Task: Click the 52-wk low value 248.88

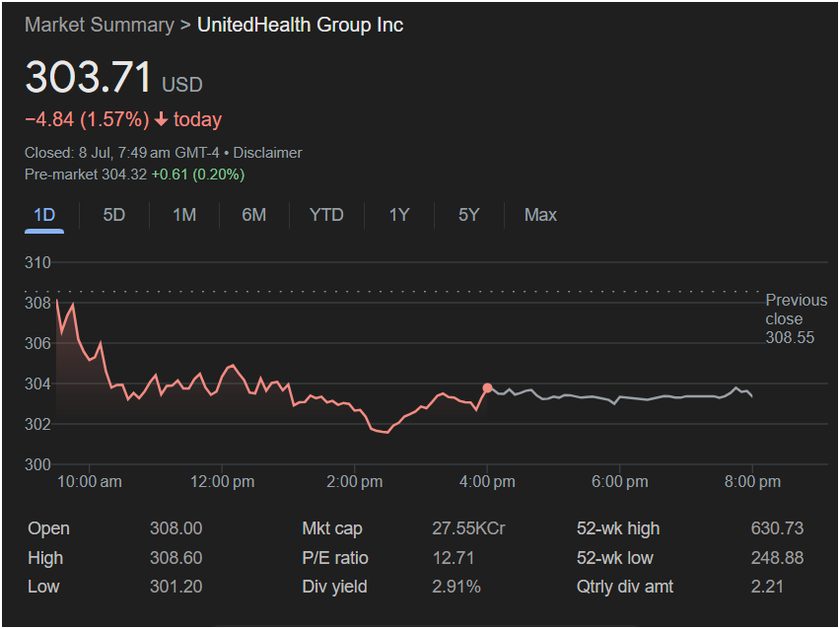Action: pos(777,558)
